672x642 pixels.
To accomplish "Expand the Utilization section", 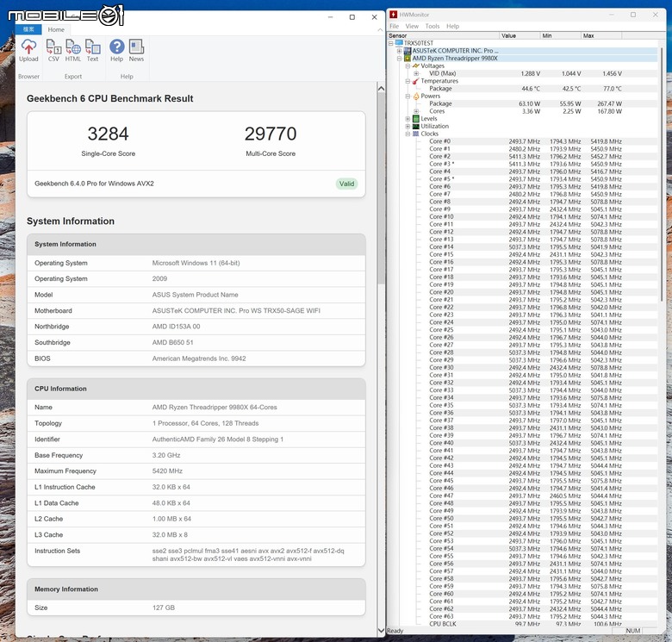I will point(408,127).
